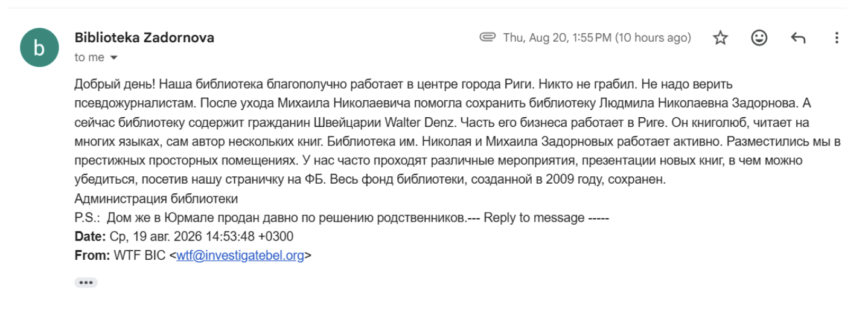Click the 'Reply to message' separator text
This screenshot has height=325, width=868.
534,217
